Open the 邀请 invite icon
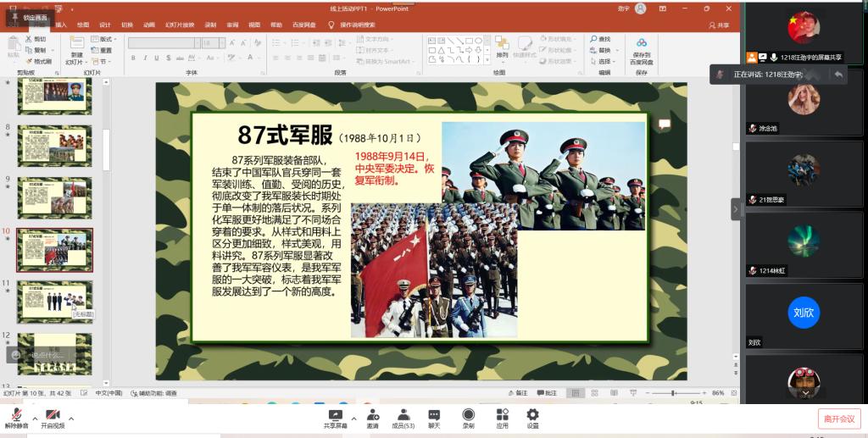This screenshot has height=438, width=868. 373,415
